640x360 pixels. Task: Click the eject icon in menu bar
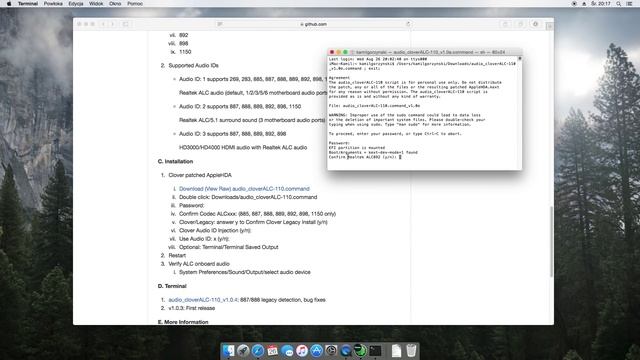[x=584, y=4]
